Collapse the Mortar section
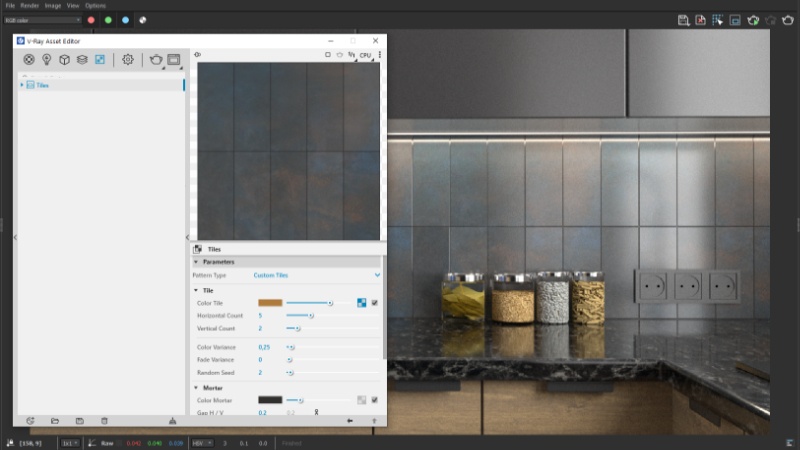Viewport: 800px width, 450px height. (196, 388)
